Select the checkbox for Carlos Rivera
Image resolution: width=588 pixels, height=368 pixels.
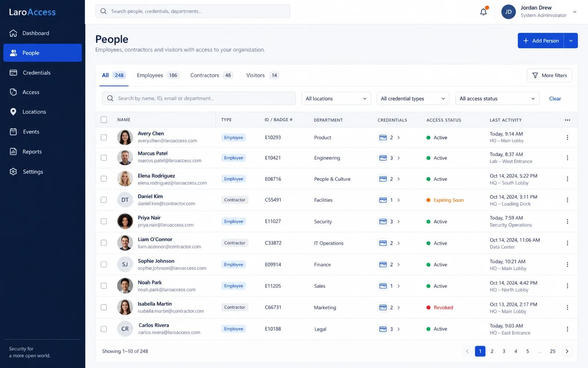[104, 329]
